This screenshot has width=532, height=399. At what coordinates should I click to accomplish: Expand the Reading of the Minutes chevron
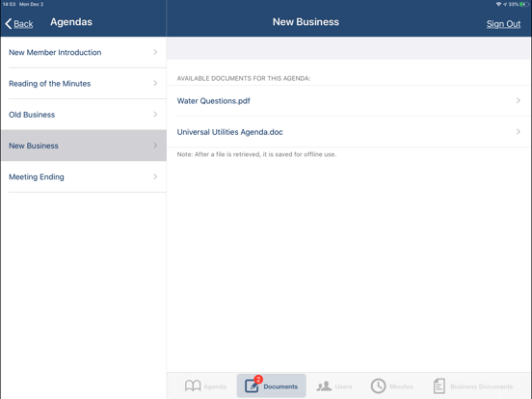pos(155,83)
